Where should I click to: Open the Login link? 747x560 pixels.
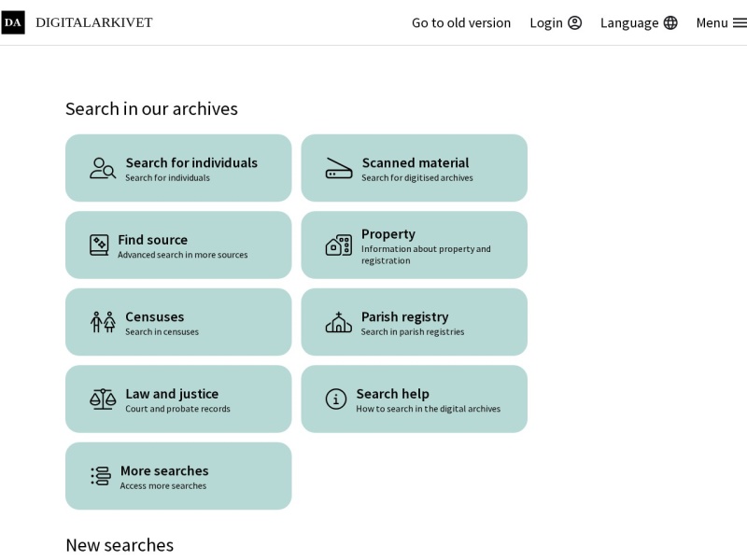point(556,22)
